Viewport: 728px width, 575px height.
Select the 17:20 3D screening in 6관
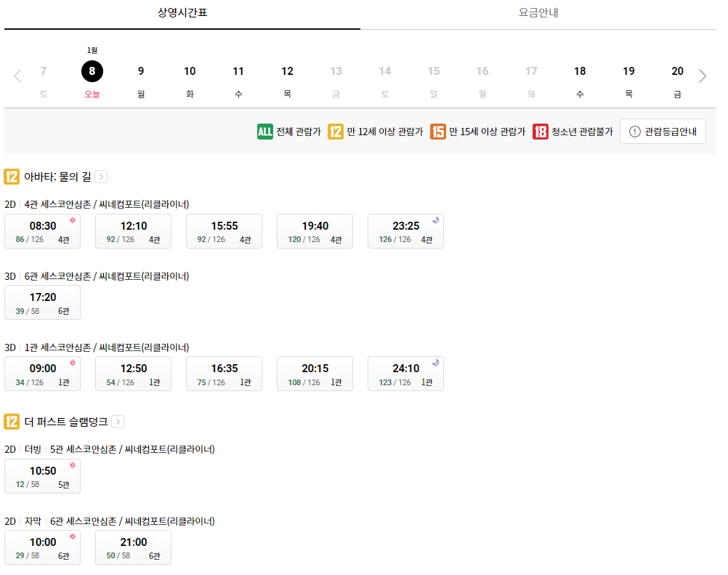click(x=42, y=302)
